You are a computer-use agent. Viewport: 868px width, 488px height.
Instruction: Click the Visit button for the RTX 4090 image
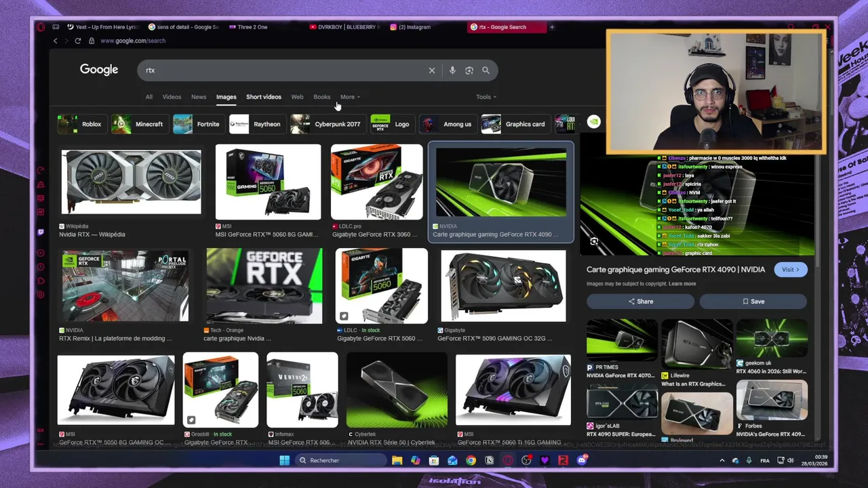tap(791, 270)
